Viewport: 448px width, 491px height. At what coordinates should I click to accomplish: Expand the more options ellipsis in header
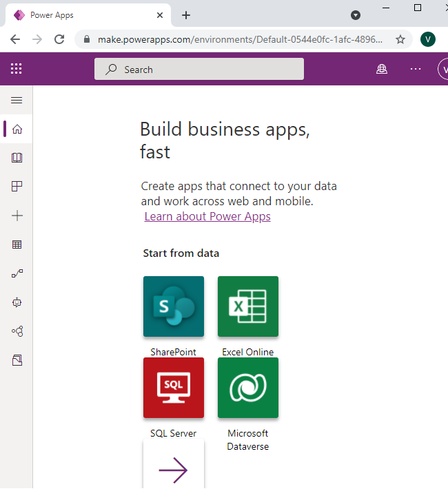pos(415,69)
